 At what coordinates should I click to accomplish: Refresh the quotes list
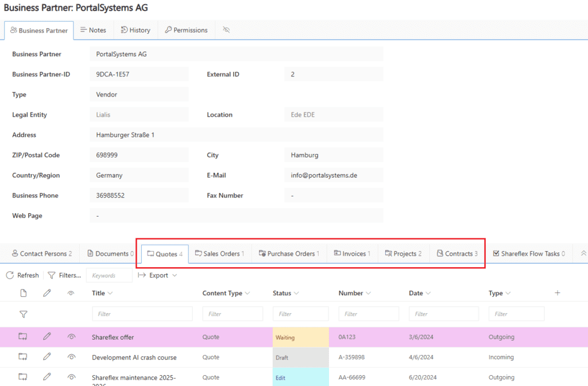tap(22, 275)
